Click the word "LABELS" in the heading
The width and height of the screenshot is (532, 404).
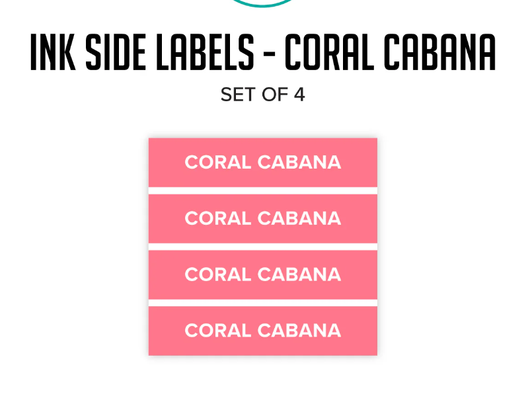tap(206, 53)
